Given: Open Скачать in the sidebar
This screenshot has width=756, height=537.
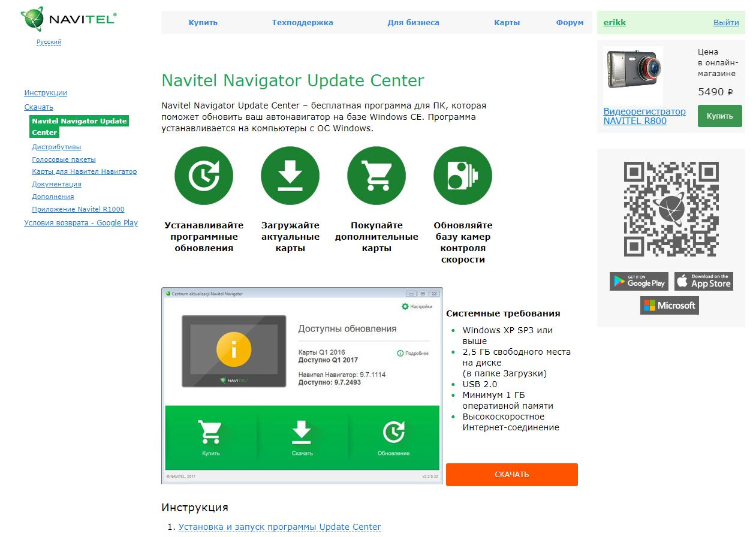Looking at the screenshot, I should tap(38, 107).
